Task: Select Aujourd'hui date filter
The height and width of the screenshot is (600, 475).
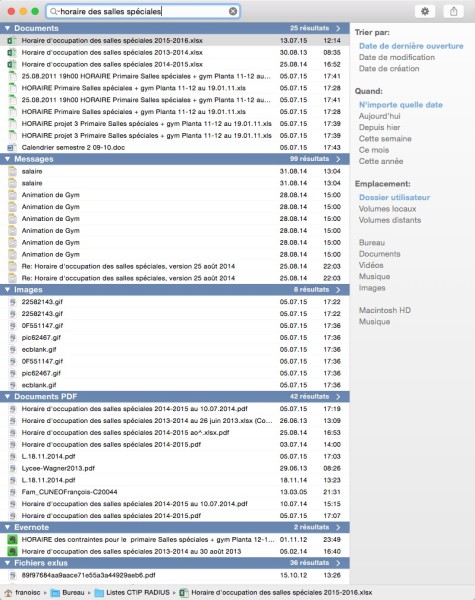Action: coord(379,116)
